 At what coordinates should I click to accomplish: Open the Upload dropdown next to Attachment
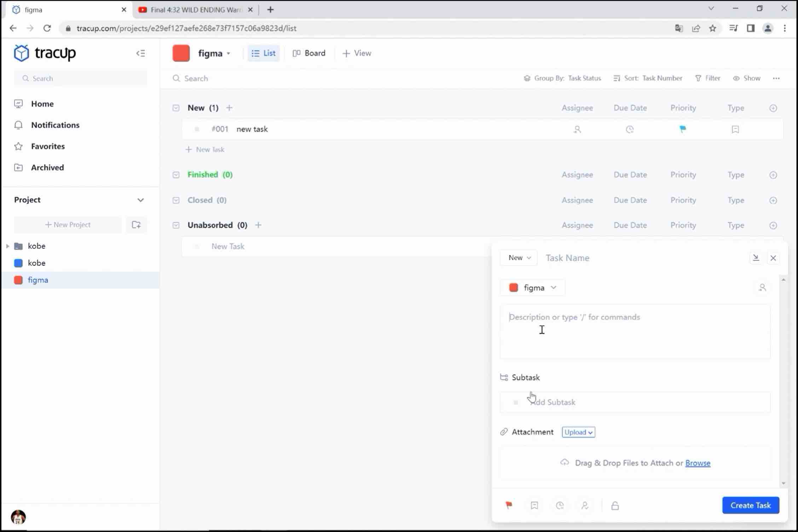point(578,432)
